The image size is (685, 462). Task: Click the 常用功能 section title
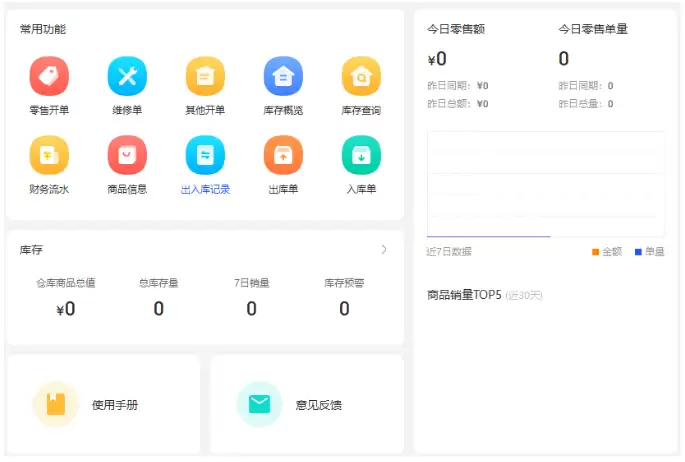(43, 29)
